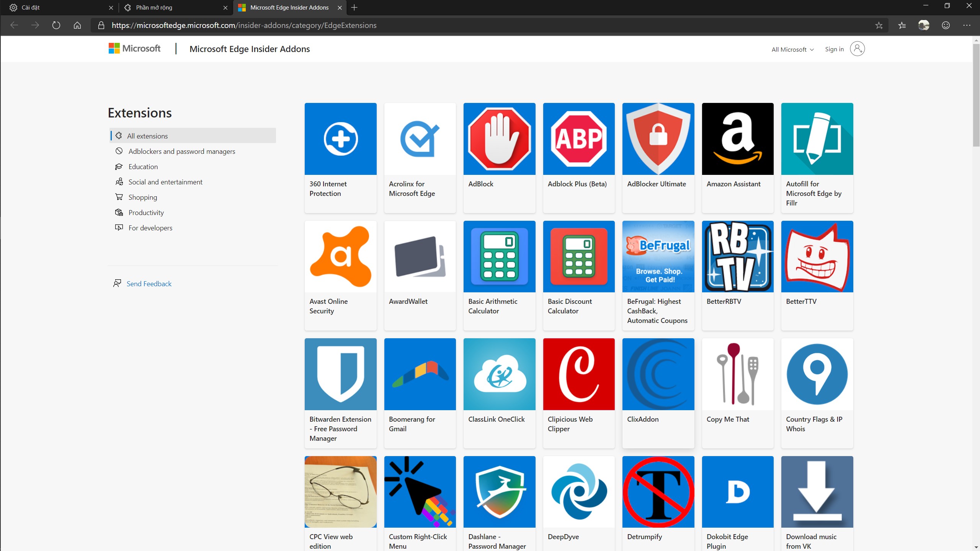Image resolution: width=980 pixels, height=551 pixels.
Task: Open the Custom Right-Click Menu icon
Action: point(420,492)
